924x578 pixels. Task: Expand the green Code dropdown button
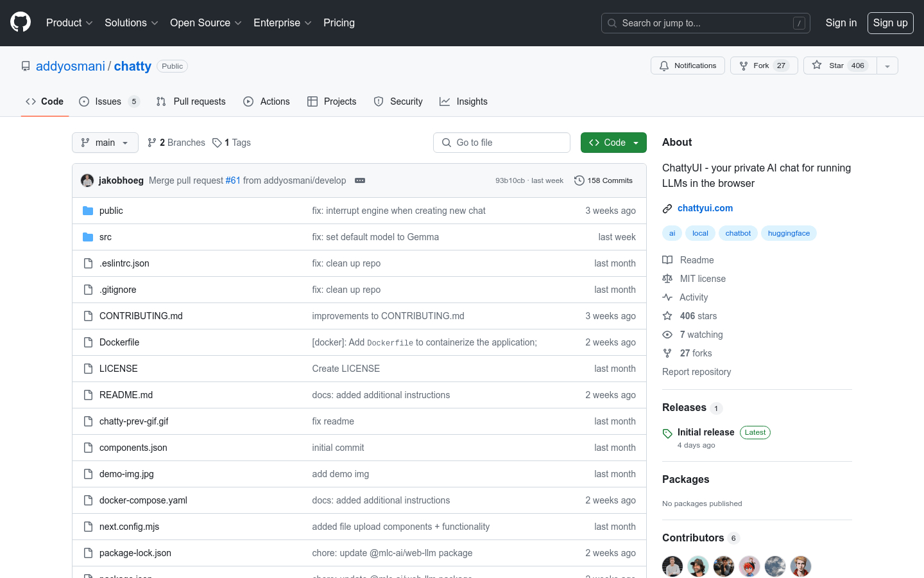tap(613, 143)
